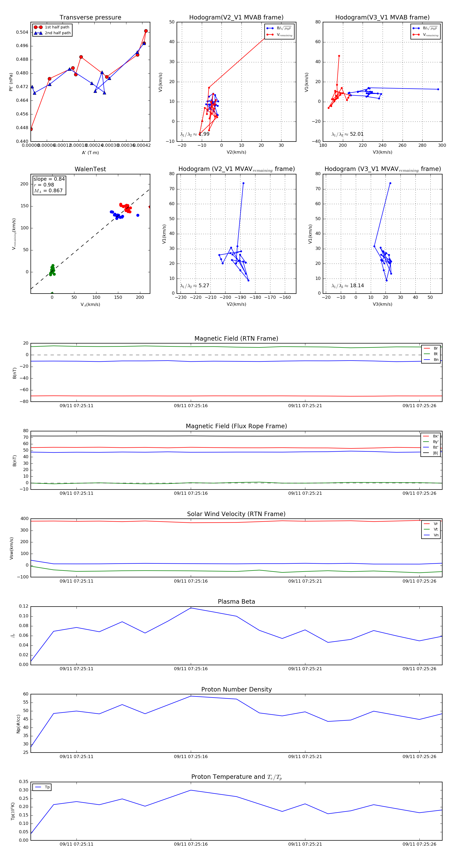The width and height of the screenshot is (473, 868).
Task: Click the "Transverse pressure" plot title
Action: 90,18
